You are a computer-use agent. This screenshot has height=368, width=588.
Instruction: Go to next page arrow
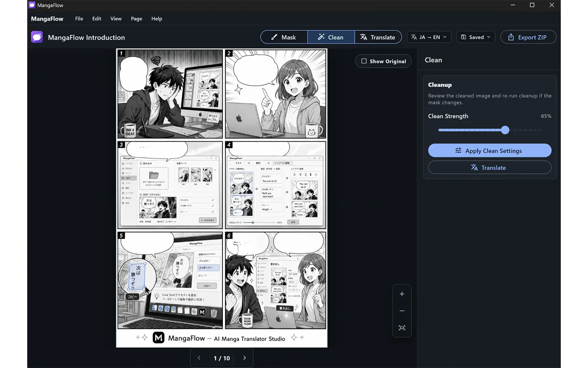click(x=245, y=358)
